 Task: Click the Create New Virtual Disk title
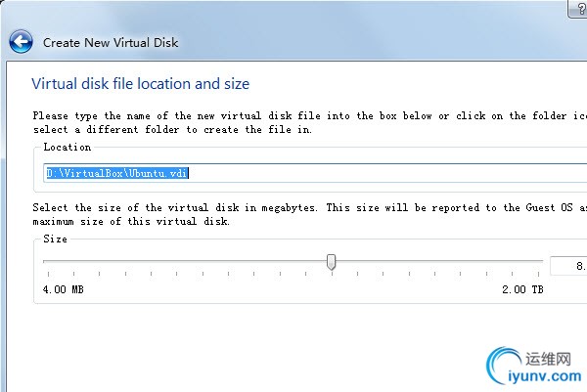pyautogui.click(x=111, y=43)
